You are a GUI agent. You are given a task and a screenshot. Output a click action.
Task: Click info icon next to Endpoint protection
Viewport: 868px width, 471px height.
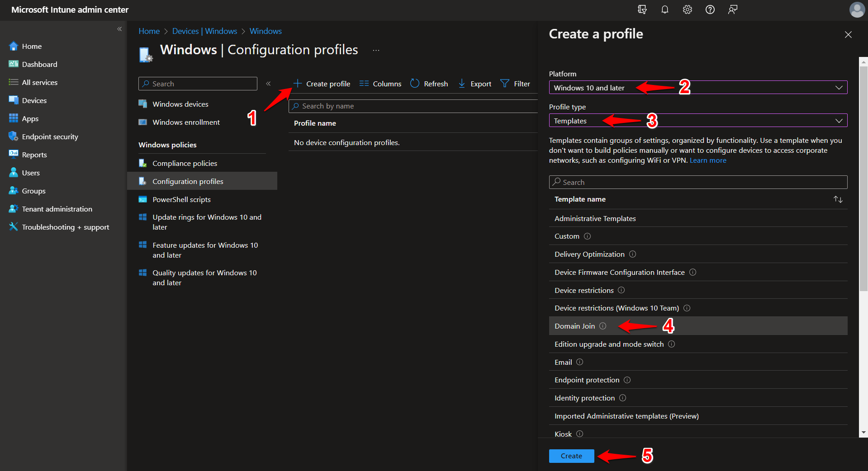(627, 380)
